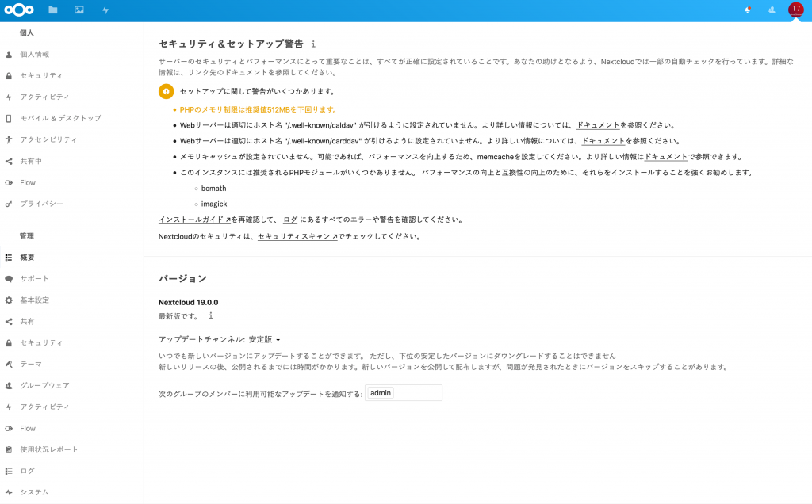
Task: Click the people icon for グループウェア
Action: 9,385
